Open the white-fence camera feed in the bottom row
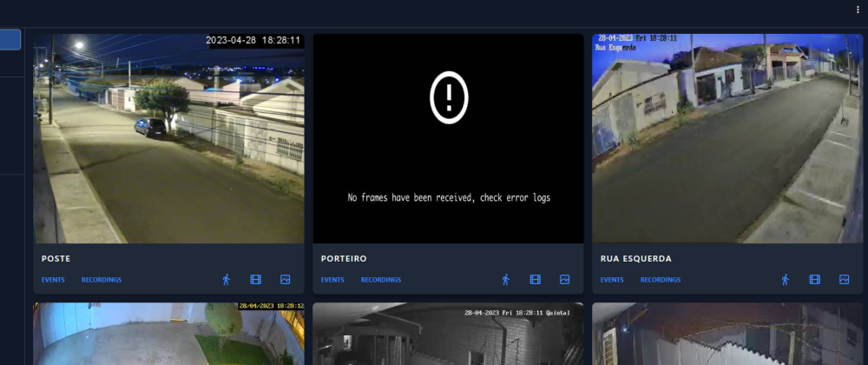This screenshot has height=365, width=868. tap(728, 334)
